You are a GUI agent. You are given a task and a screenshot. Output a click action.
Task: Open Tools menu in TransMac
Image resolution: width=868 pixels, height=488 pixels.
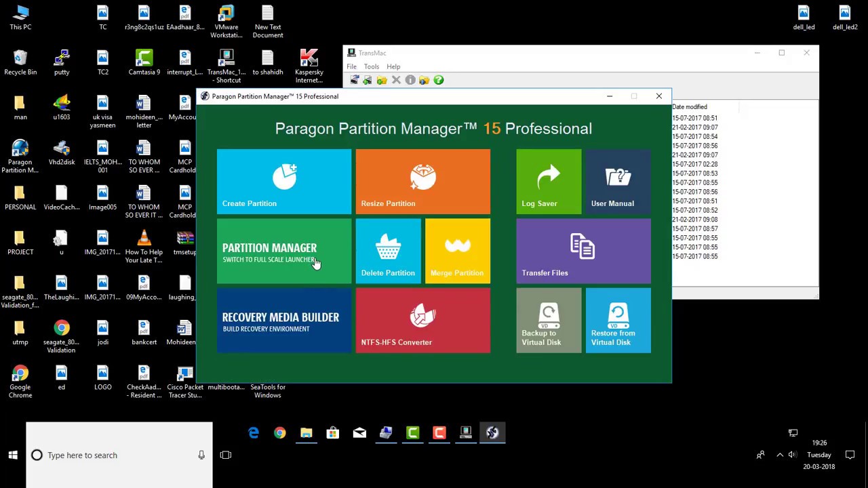(x=371, y=66)
